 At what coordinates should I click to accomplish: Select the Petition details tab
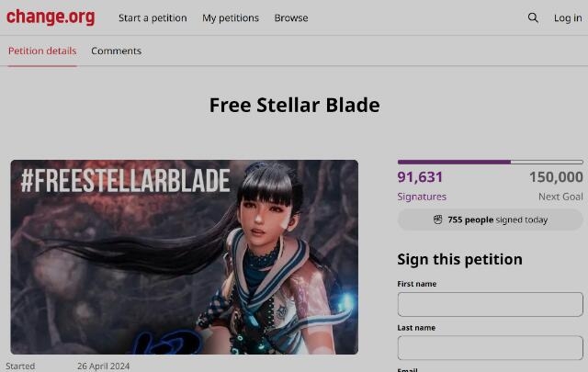coord(42,51)
